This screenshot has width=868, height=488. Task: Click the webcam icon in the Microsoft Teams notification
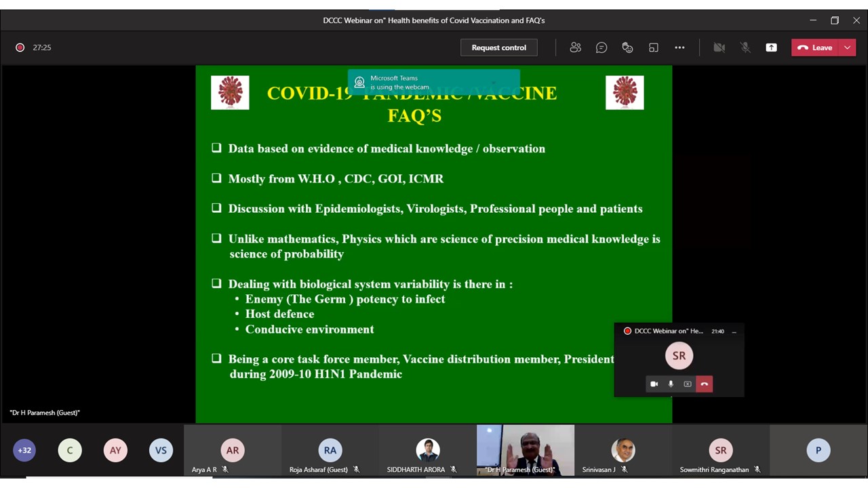point(359,83)
